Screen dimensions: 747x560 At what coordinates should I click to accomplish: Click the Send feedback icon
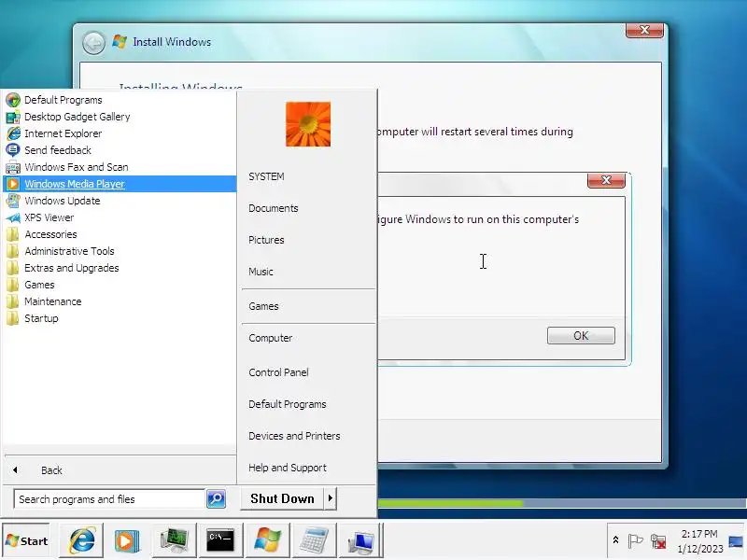click(x=13, y=150)
